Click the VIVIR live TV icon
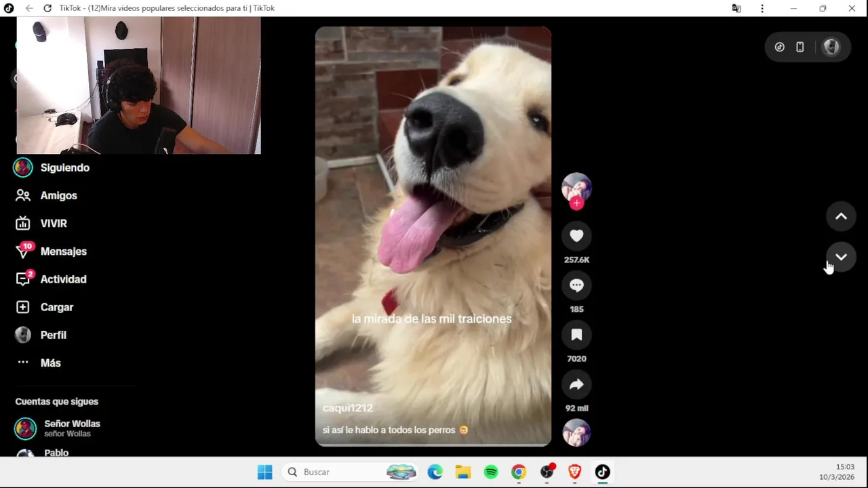This screenshot has height=488, width=868. [x=23, y=223]
